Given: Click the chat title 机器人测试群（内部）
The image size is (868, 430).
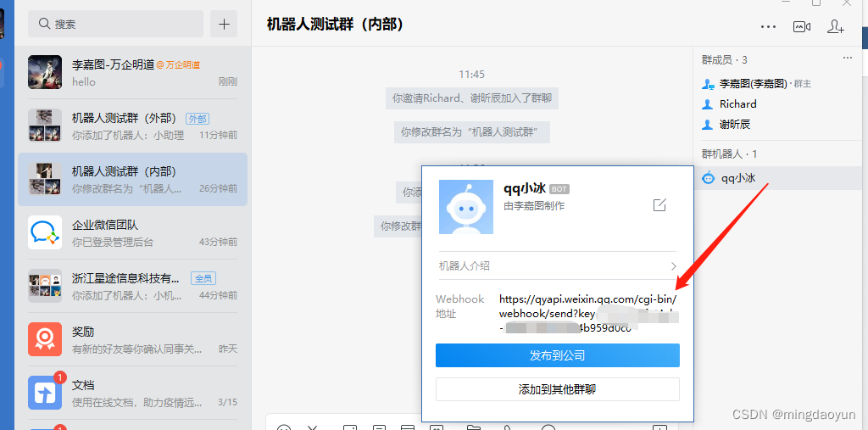Looking at the screenshot, I should pos(335,25).
